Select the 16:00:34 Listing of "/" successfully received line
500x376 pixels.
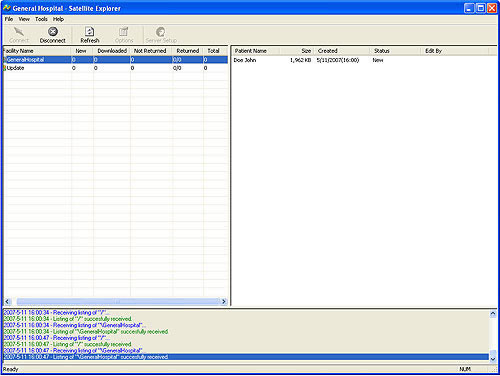coord(67,319)
